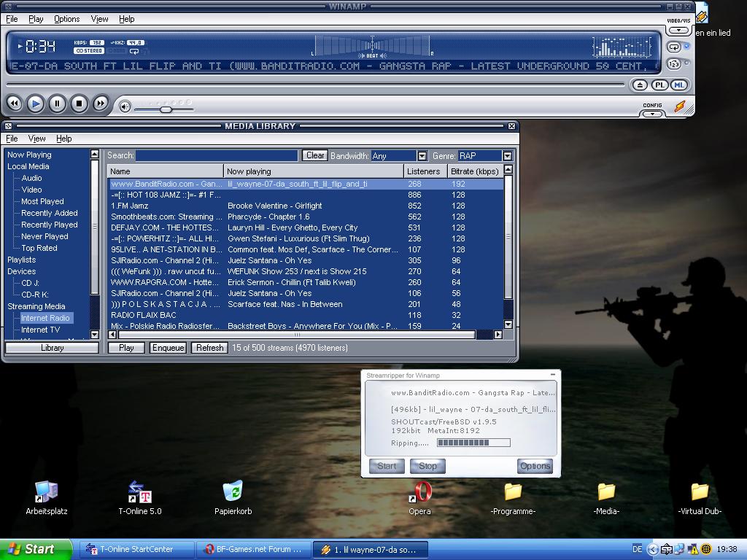
Task: Open Papierkorb recycle bin icon
Action: point(233,499)
